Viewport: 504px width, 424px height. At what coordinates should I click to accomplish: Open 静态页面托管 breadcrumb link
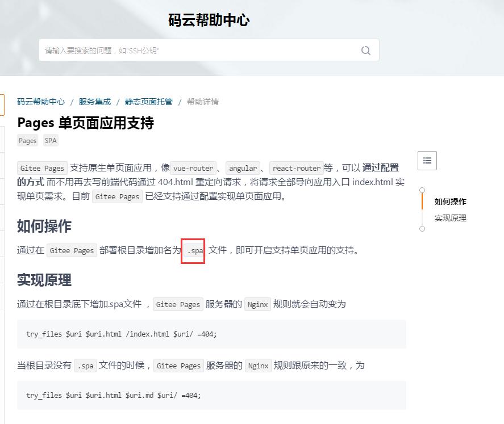tap(148, 102)
